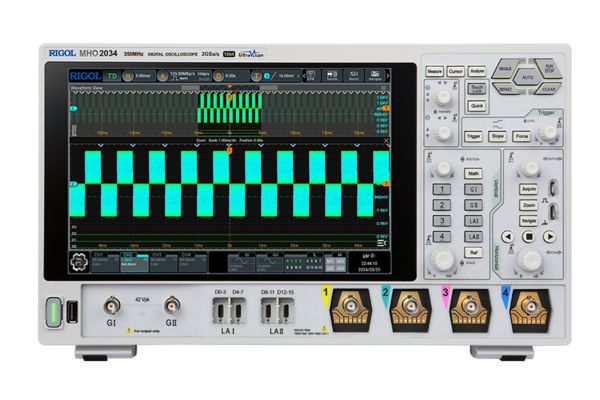600x400 pixels.
Task: Tap the green power button
Action: [54, 312]
